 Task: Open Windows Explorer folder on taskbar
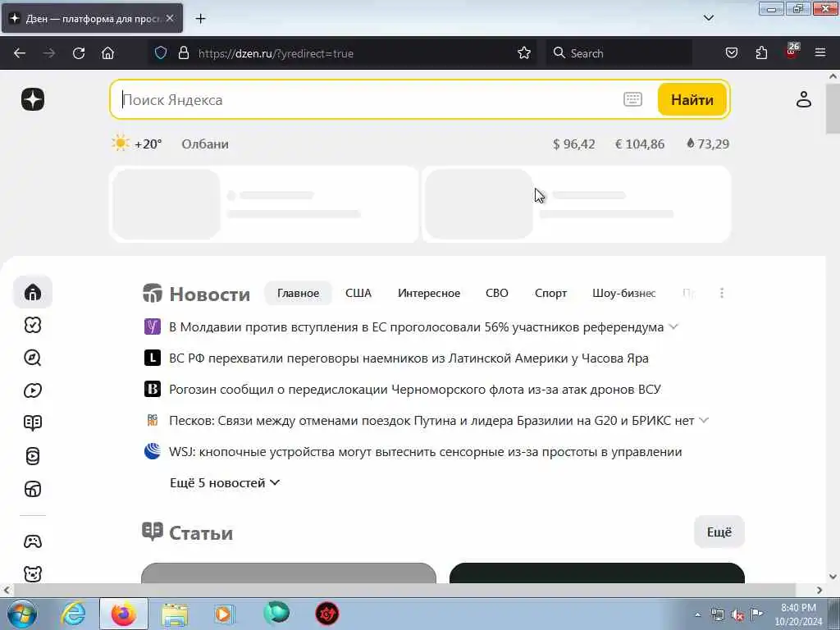(175, 614)
